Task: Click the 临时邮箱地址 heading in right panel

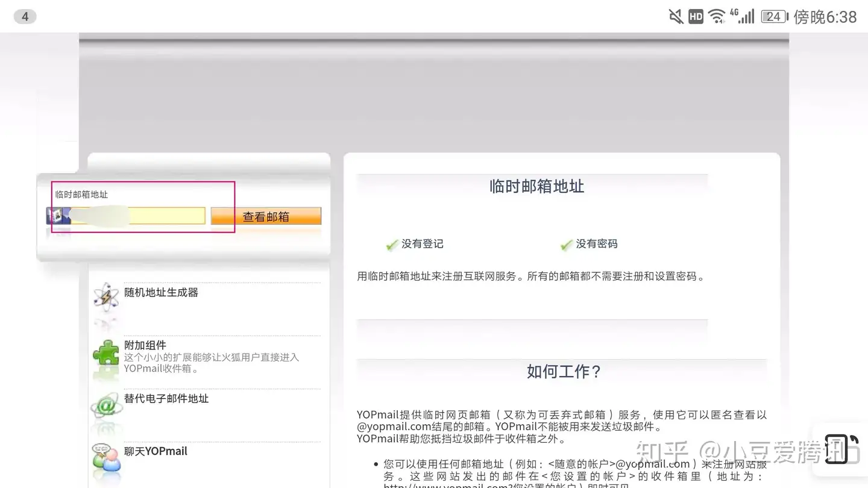Action: 537,186
